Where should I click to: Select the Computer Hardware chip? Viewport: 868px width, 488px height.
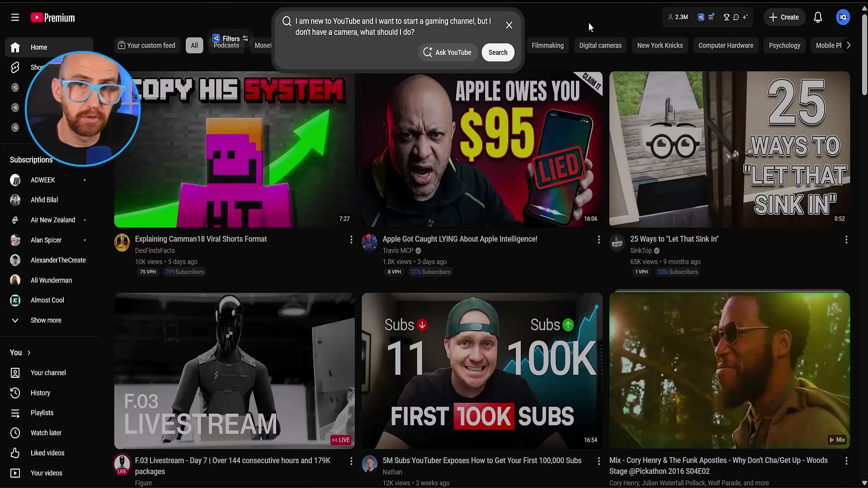[726, 45]
